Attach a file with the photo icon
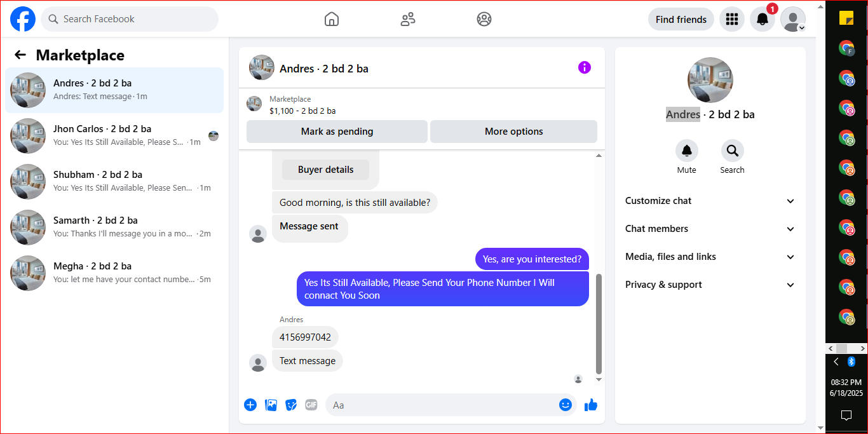This screenshot has width=868, height=434. click(271, 405)
